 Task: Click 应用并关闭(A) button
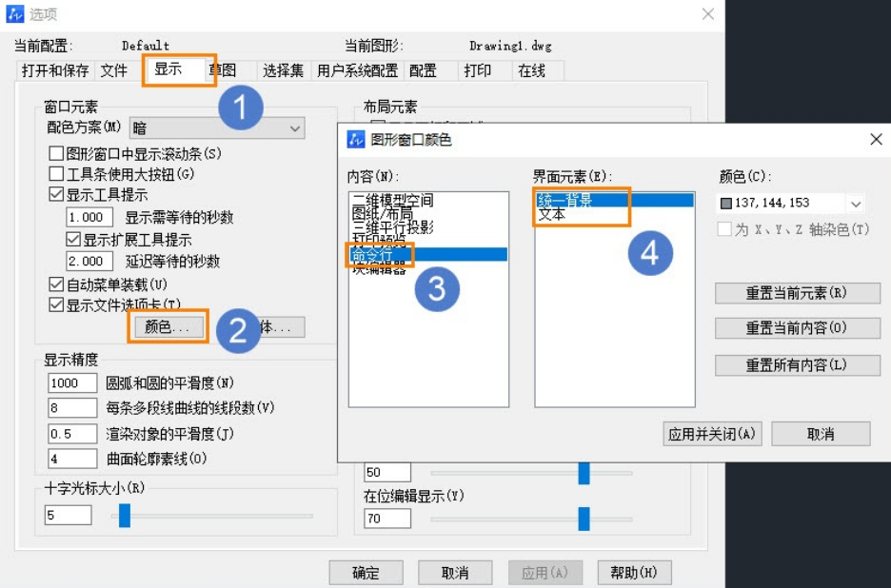point(712,434)
